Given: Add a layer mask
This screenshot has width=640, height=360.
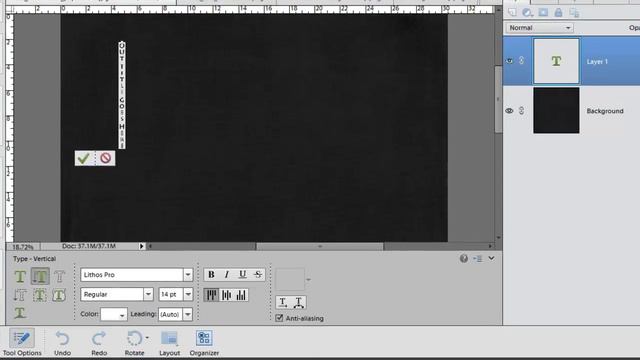Looking at the screenshot, I should (x=543, y=13).
